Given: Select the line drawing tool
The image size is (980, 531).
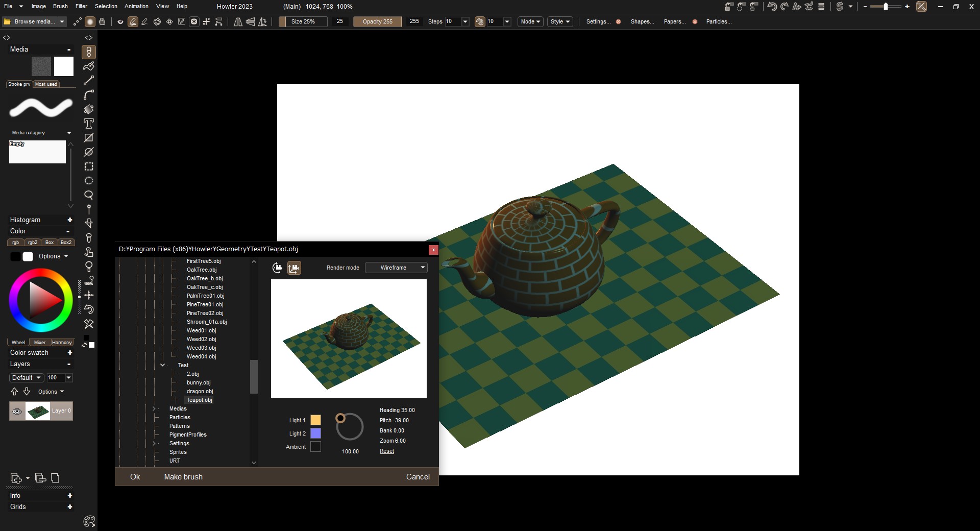Looking at the screenshot, I should 89,81.
